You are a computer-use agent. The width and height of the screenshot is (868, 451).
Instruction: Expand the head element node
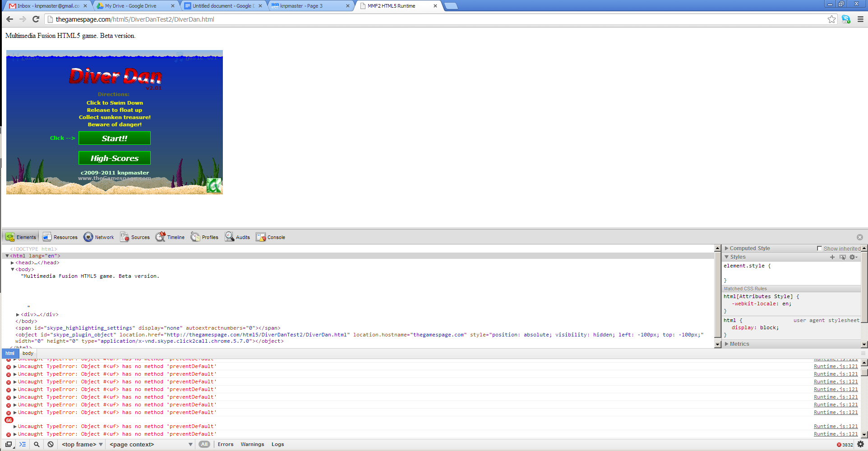[13, 263]
